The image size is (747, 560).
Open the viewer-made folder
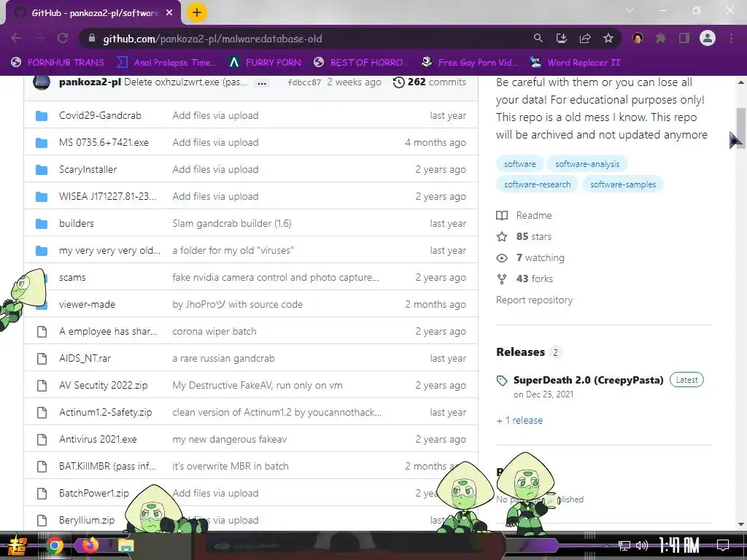click(x=88, y=304)
